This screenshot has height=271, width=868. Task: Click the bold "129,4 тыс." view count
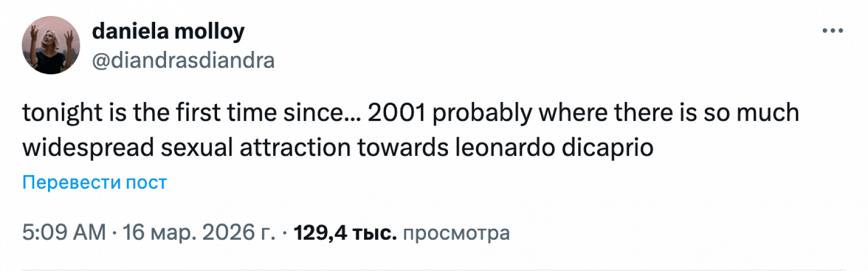pyautogui.click(x=345, y=233)
